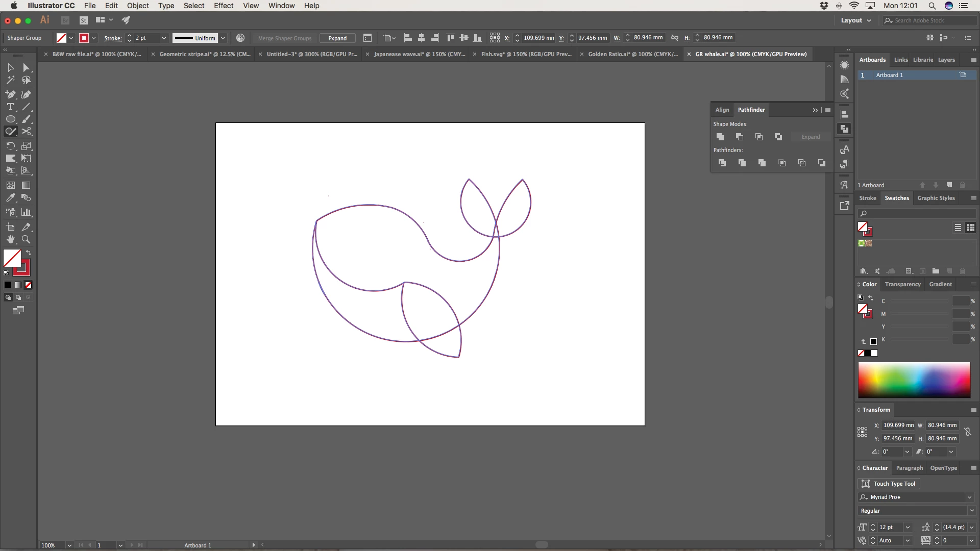Open the Uniform width profile dropdown

[223, 38]
